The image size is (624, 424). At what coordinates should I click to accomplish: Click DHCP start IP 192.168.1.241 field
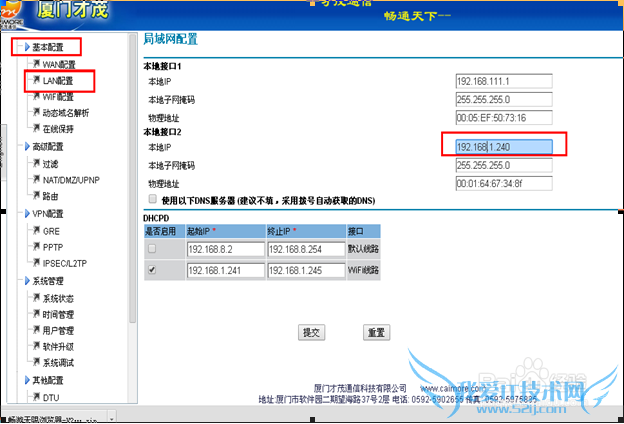[226, 270]
